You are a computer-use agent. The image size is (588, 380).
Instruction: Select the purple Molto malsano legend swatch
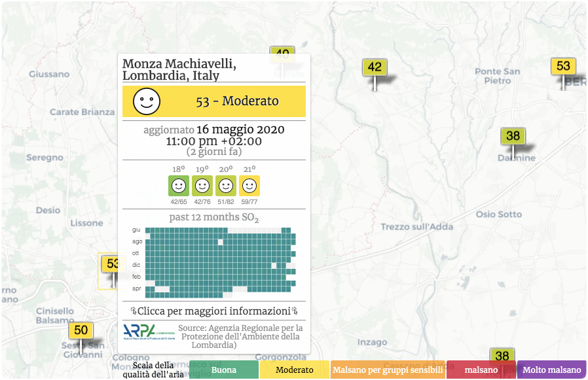(x=551, y=370)
